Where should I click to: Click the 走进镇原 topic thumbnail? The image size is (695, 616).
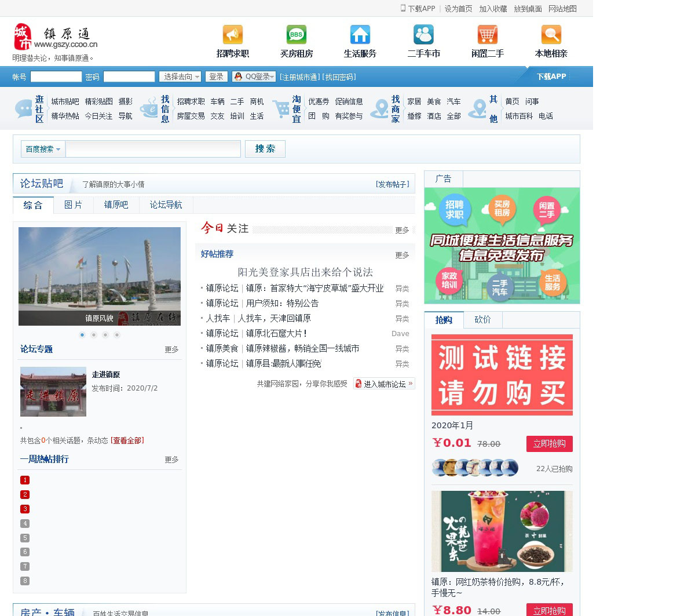[53, 392]
